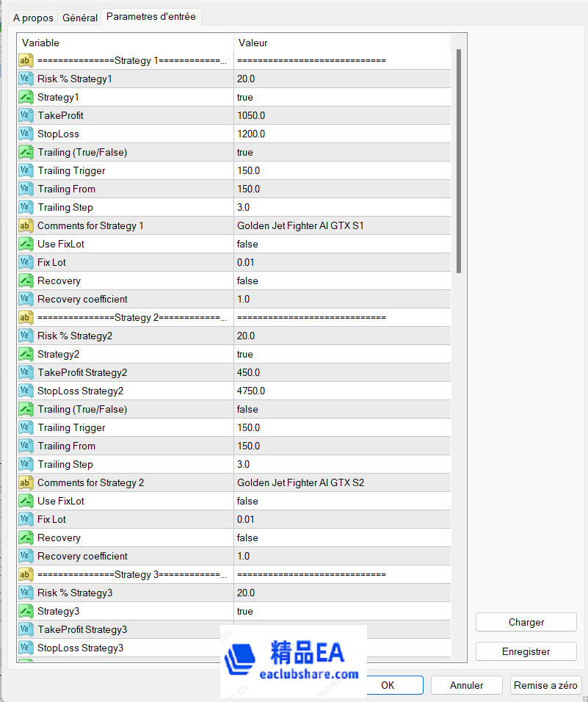
Task: Select the TakeProfit Strategy2 row icon
Action: (26, 372)
